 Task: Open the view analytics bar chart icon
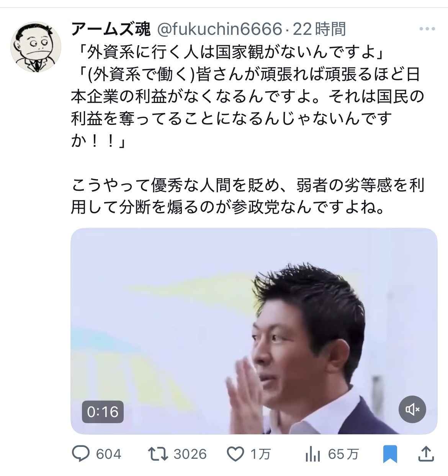[313, 454]
